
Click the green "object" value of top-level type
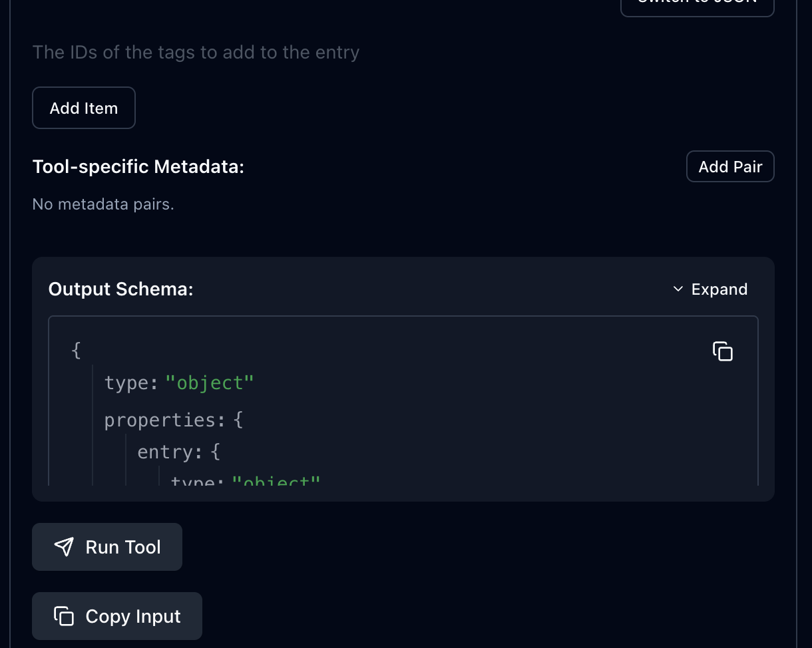210,383
